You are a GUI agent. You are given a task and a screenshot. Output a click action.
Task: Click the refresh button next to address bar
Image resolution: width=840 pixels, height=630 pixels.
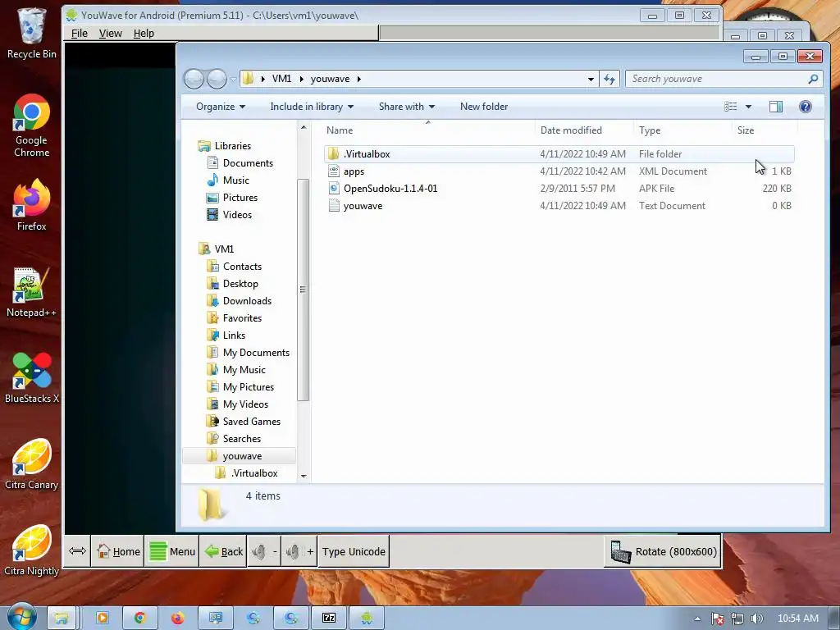(x=609, y=80)
